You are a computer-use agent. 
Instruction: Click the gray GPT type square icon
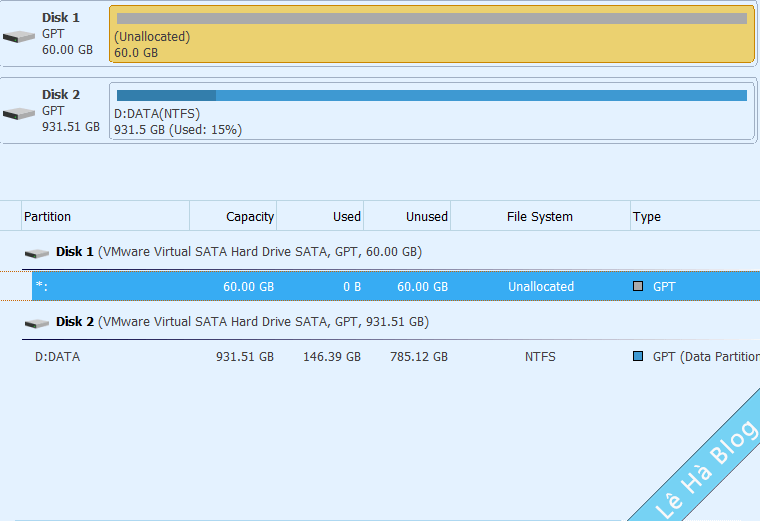pyautogui.click(x=638, y=287)
